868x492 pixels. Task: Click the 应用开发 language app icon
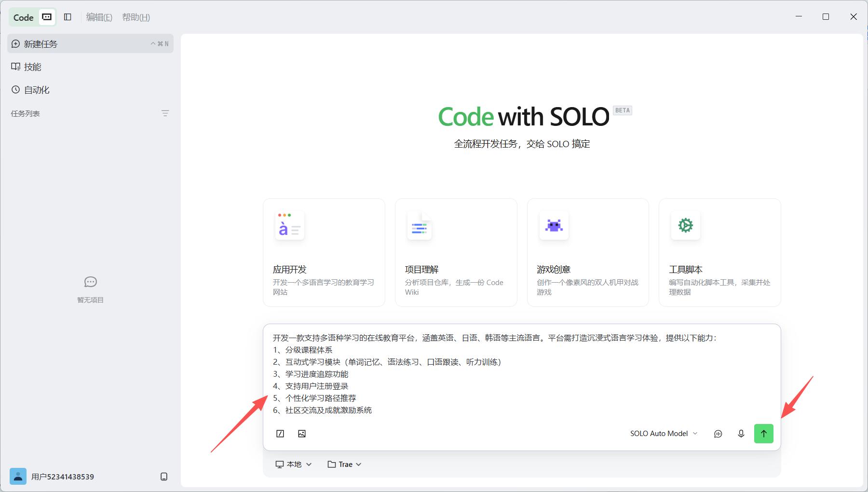click(289, 225)
